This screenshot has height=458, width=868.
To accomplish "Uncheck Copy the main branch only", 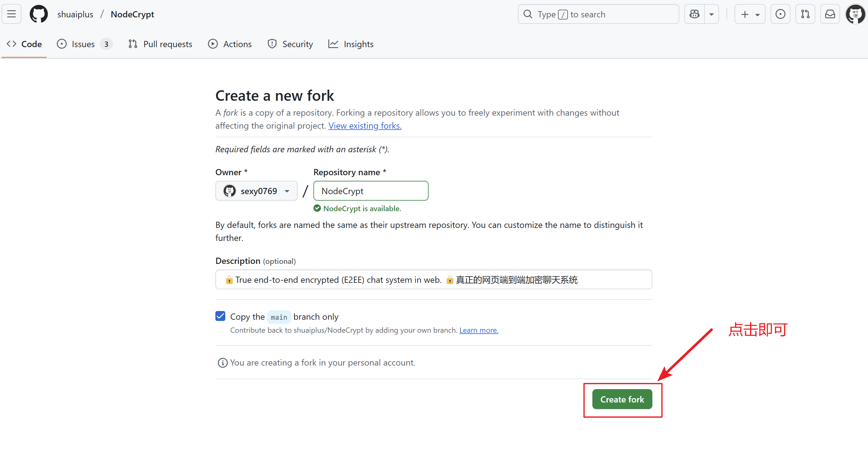I will (220, 316).
